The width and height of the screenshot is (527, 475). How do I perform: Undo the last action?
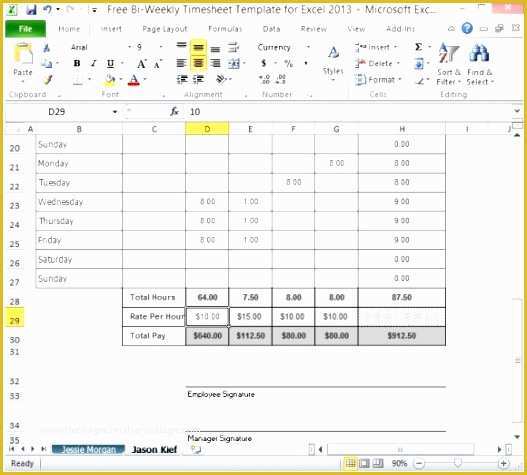[x=47, y=10]
